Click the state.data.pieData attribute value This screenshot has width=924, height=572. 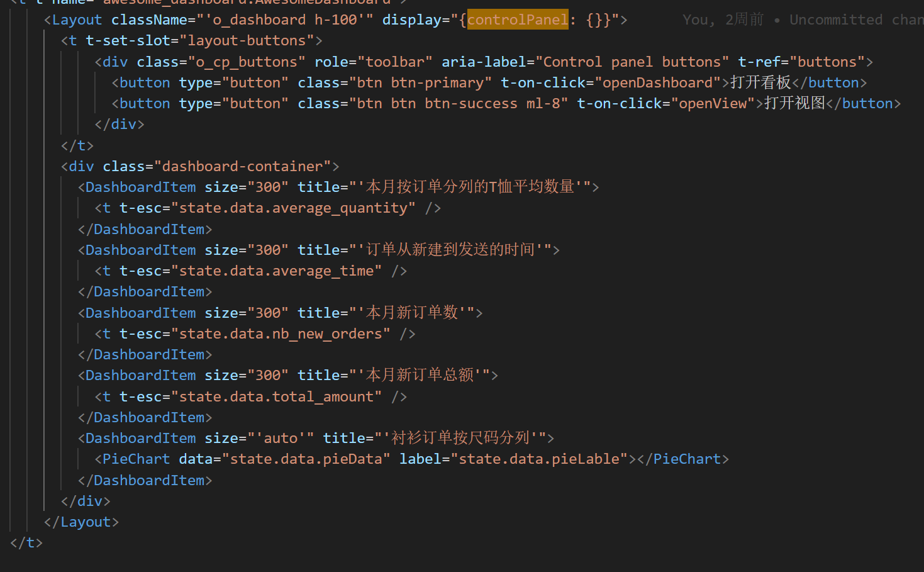click(x=306, y=459)
